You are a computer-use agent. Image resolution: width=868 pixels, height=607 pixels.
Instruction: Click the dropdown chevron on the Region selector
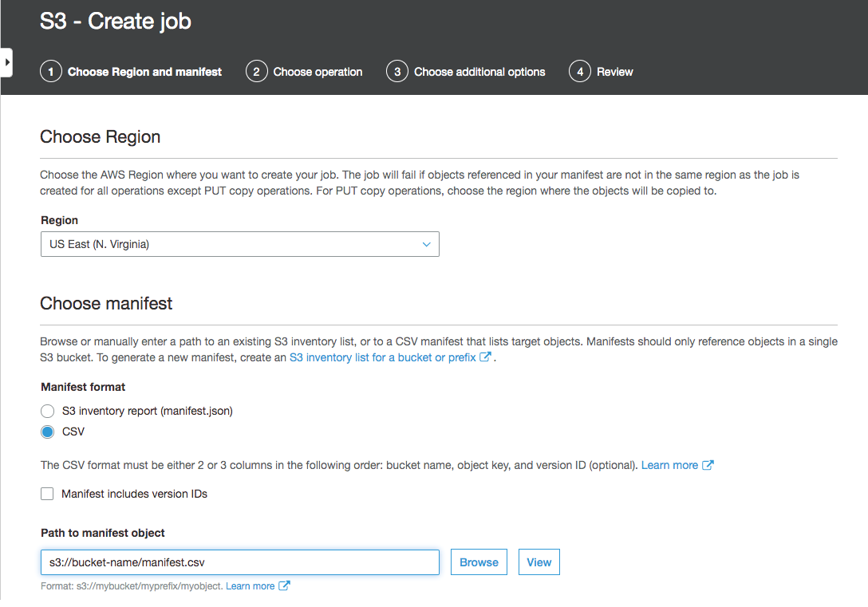pyautogui.click(x=426, y=244)
